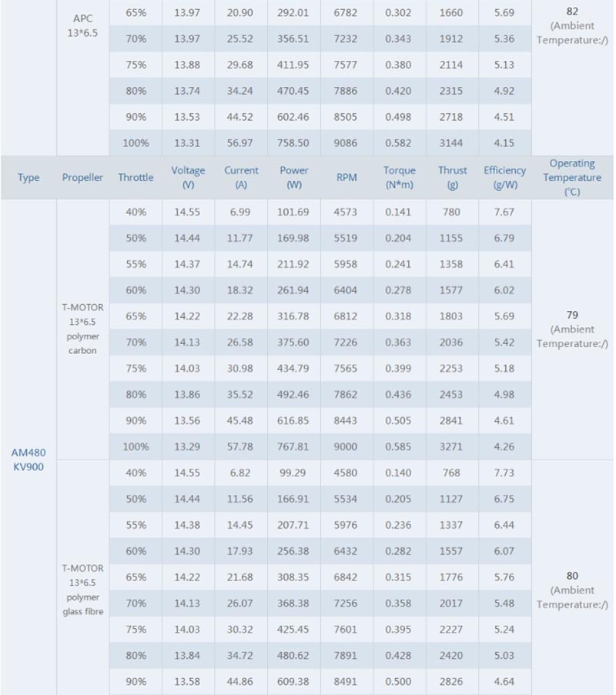Click the Throttle column header
The width and height of the screenshot is (616, 695).
coord(136,177)
